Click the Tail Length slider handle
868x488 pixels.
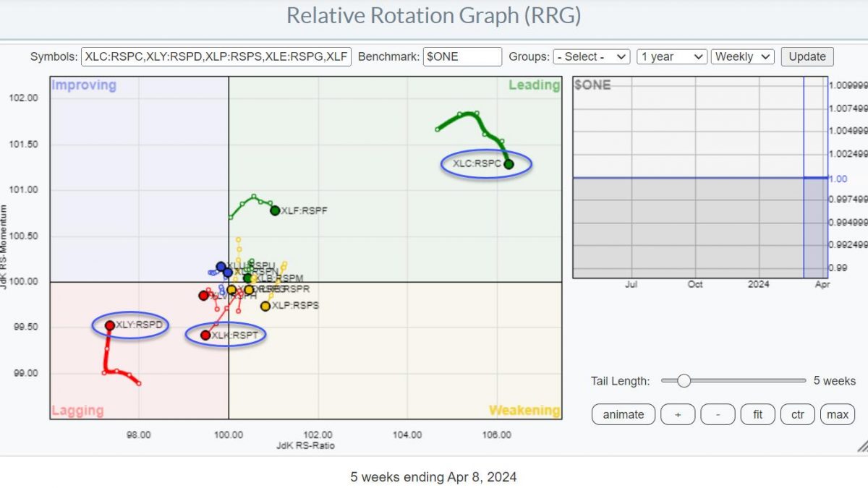coord(684,380)
